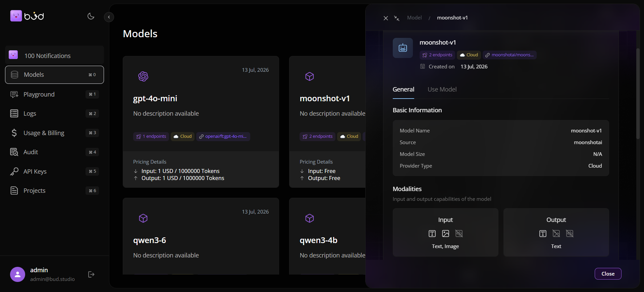Go to Logs in the sidebar
Image resolution: width=644 pixels, height=292 pixels.
point(55,114)
